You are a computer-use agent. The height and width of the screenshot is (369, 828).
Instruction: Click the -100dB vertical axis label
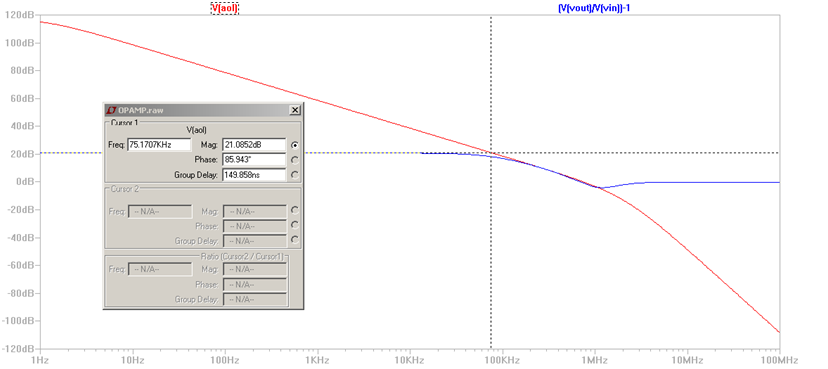(x=17, y=321)
